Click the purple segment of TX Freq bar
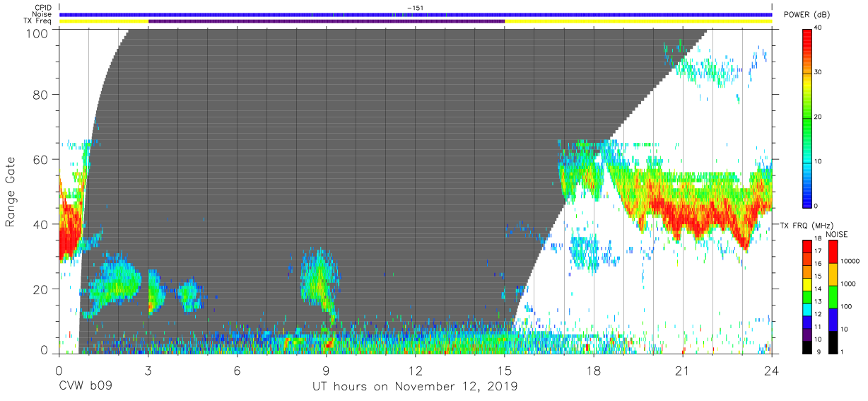 click(327, 21)
